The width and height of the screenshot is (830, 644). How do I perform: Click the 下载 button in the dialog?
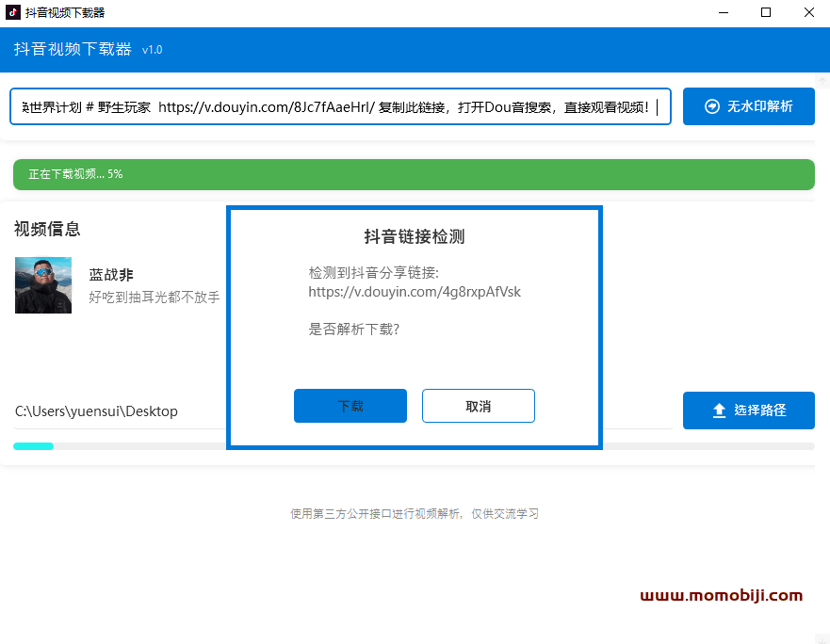(350, 406)
